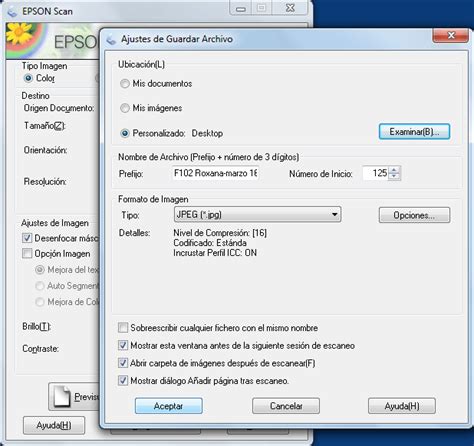Click the Codificado: Estánda detail text
This screenshot has height=446, width=474.
(210, 243)
